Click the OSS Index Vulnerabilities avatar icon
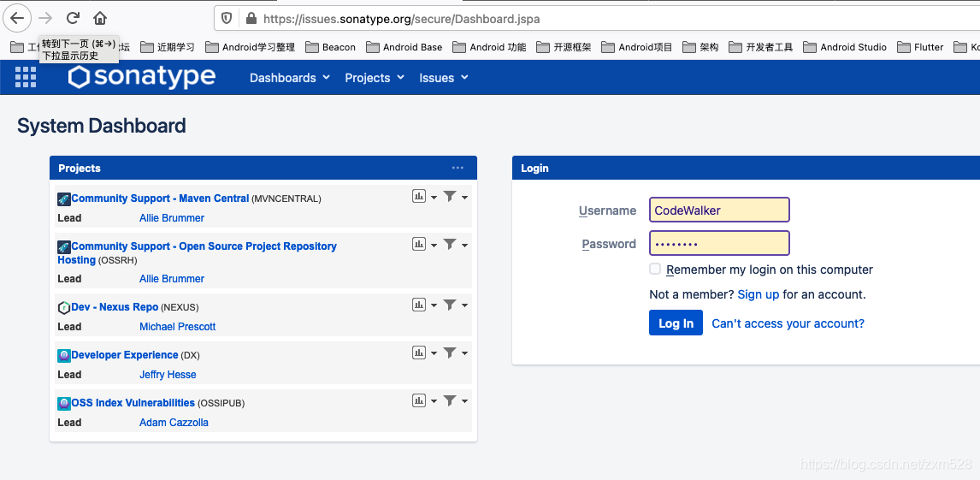Viewport: 980px width, 480px height. [x=64, y=403]
